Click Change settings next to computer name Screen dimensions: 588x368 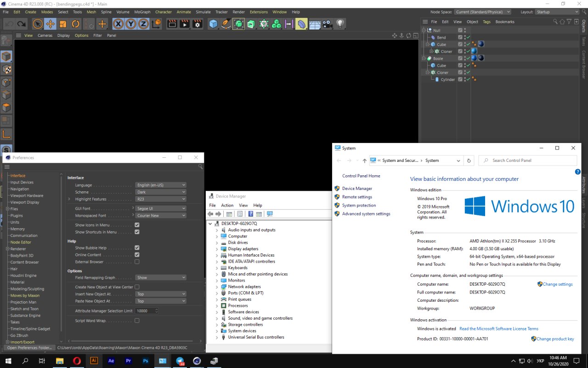[x=558, y=284]
